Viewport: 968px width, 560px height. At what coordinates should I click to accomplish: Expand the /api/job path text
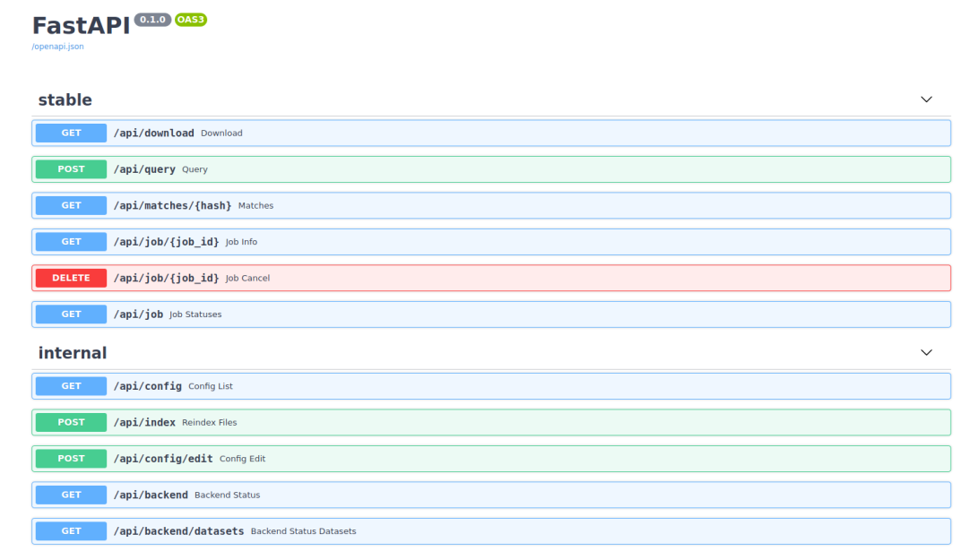pos(138,314)
